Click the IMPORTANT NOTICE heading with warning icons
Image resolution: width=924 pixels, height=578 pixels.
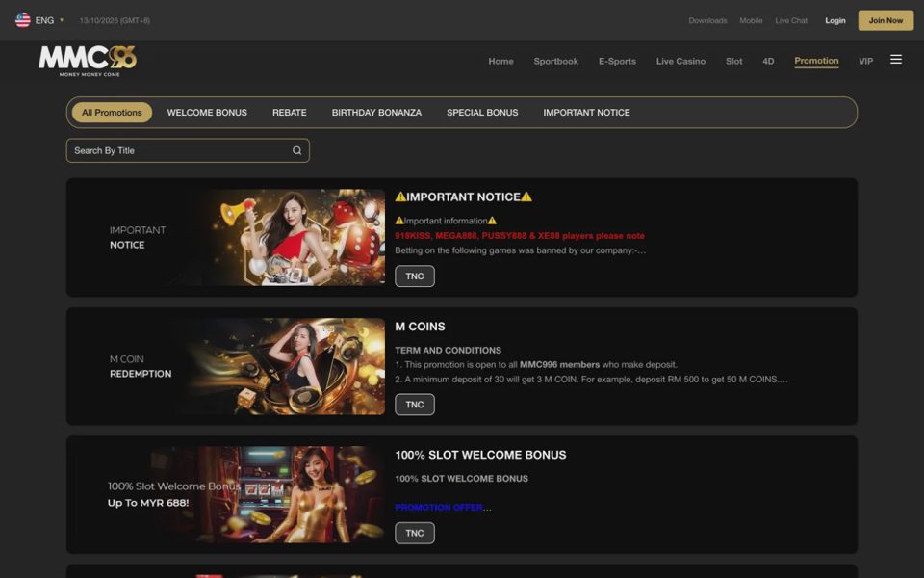coord(463,197)
